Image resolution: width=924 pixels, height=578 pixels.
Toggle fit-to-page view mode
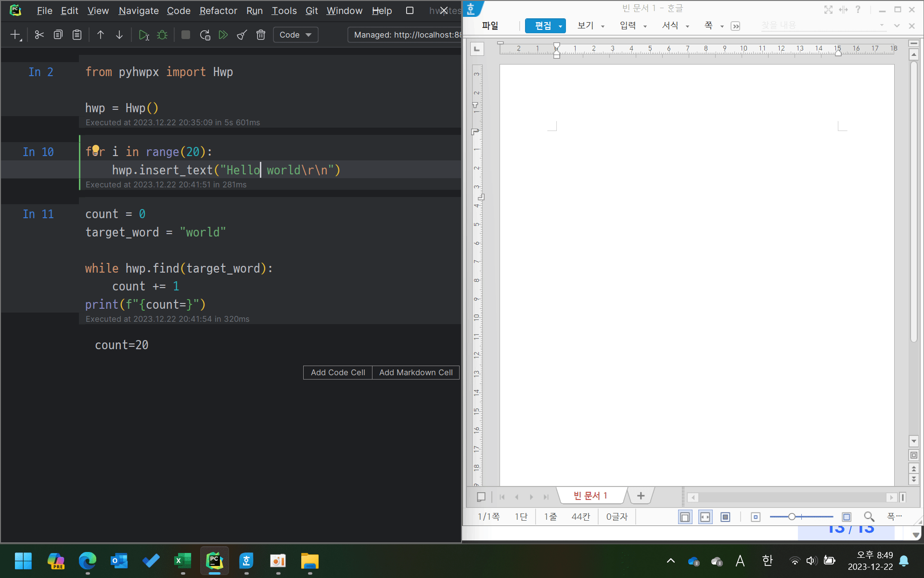pyautogui.click(x=725, y=517)
